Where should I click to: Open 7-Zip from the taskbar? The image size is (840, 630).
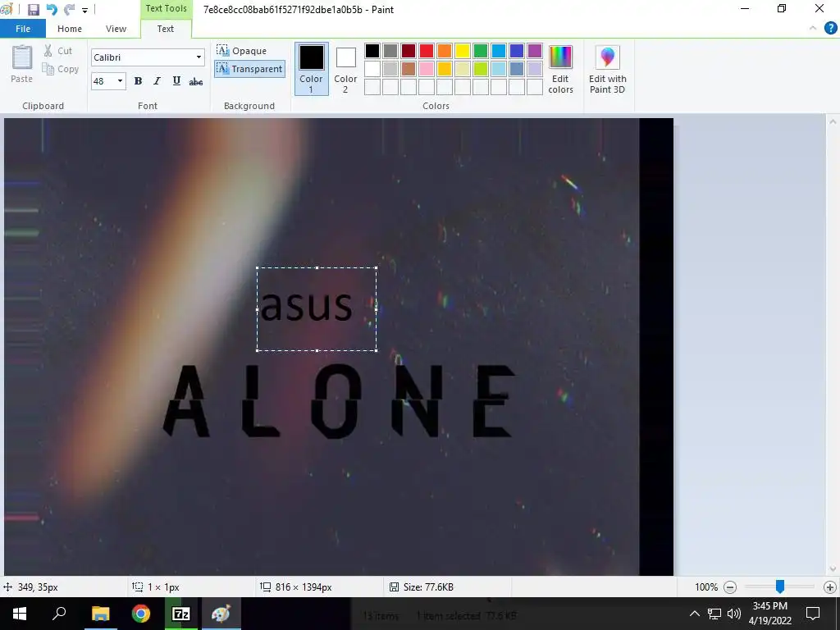pos(181,614)
